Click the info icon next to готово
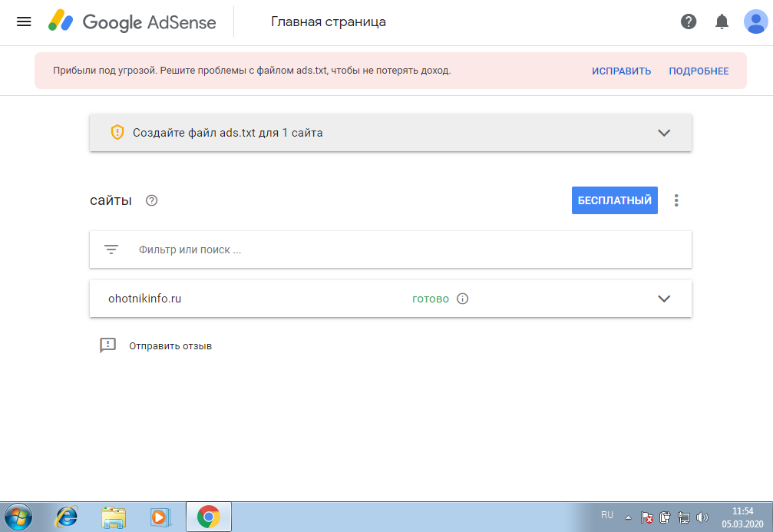 462,299
